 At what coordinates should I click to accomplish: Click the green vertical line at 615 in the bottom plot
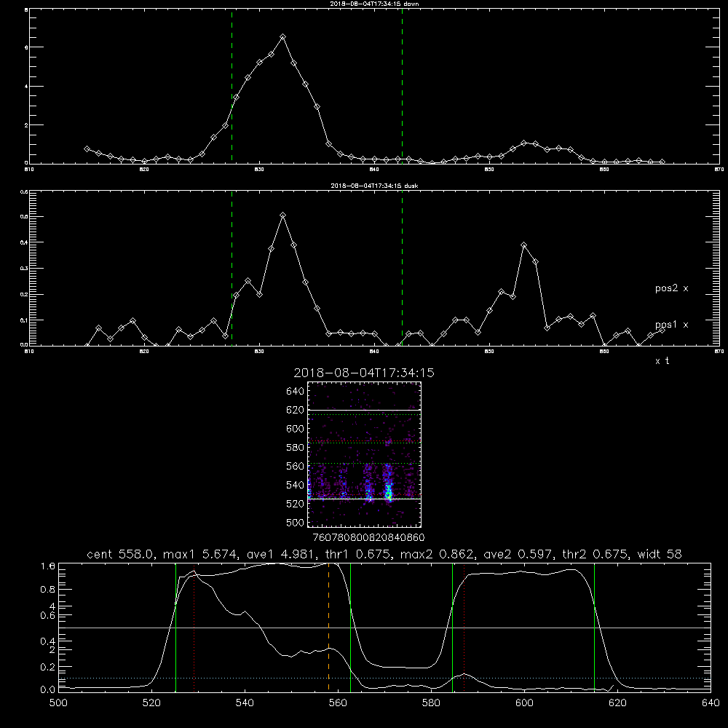[594, 627]
